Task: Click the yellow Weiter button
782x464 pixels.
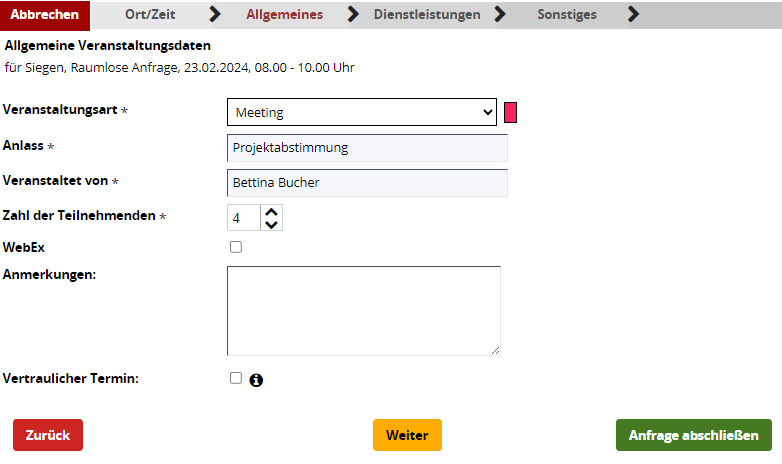Action: coord(407,435)
